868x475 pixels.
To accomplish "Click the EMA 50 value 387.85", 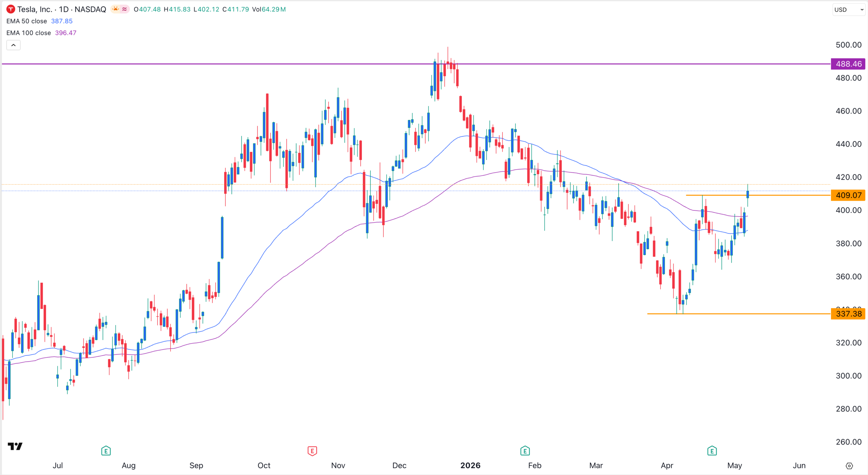I will click(x=62, y=21).
